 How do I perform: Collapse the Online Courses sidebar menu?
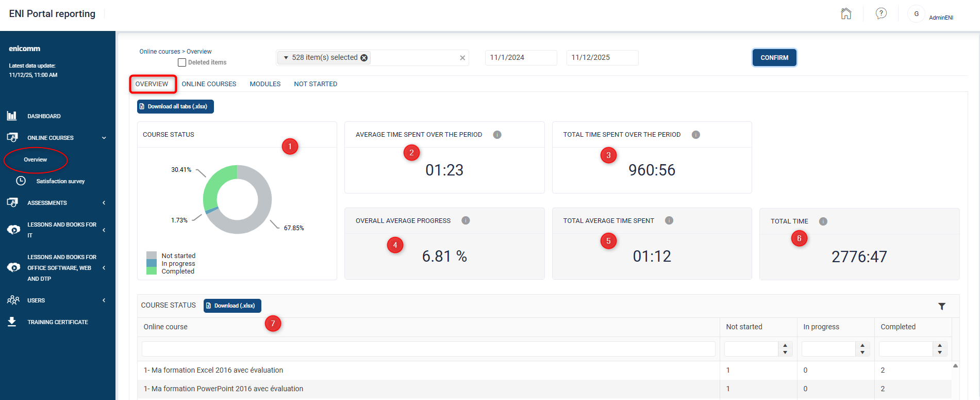coord(104,138)
